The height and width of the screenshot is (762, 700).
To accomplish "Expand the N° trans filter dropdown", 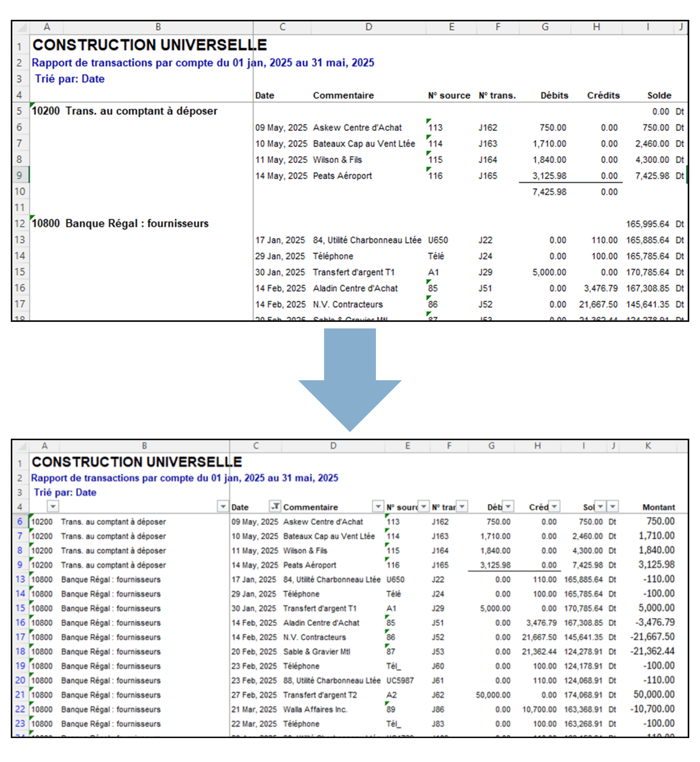I will (462, 506).
